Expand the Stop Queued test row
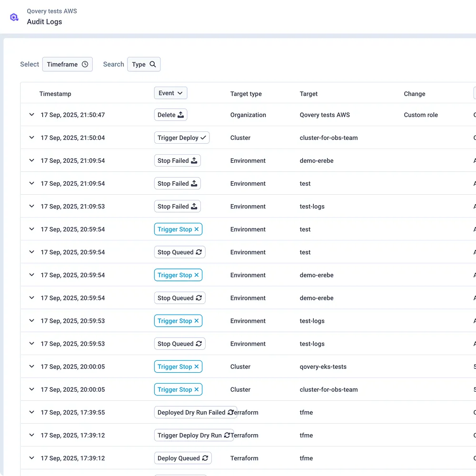The height and width of the screenshot is (476, 476). (31, 252)
